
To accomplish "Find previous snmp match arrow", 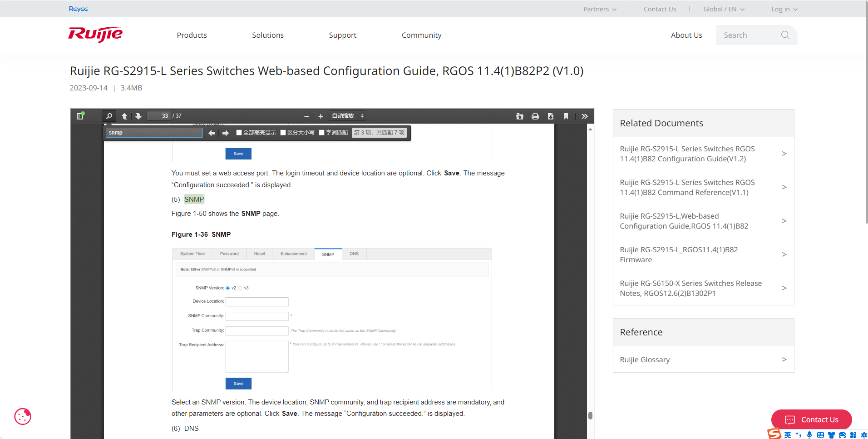I will [x=212, y=133].
